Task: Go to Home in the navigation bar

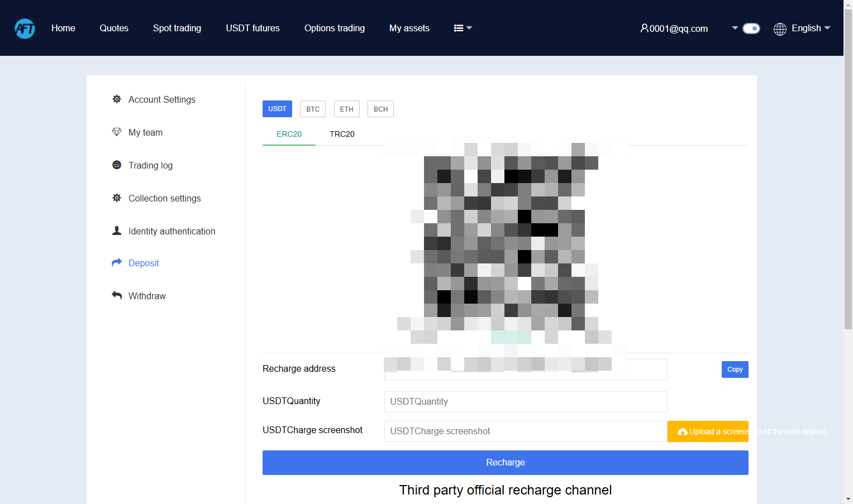Action: 63,28
